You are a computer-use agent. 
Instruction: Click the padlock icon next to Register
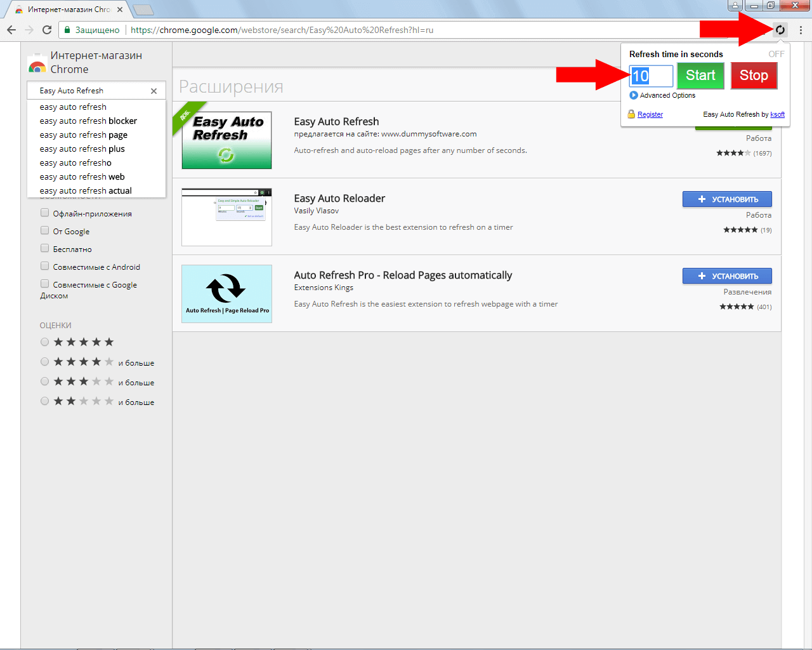(631, 114)
